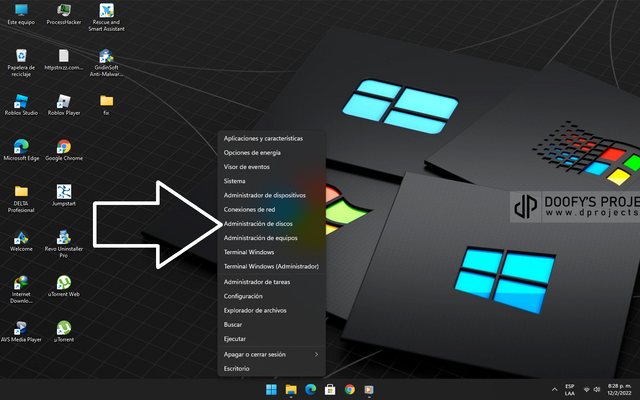Open the Este equipo desktop icon

pos(21,14)
